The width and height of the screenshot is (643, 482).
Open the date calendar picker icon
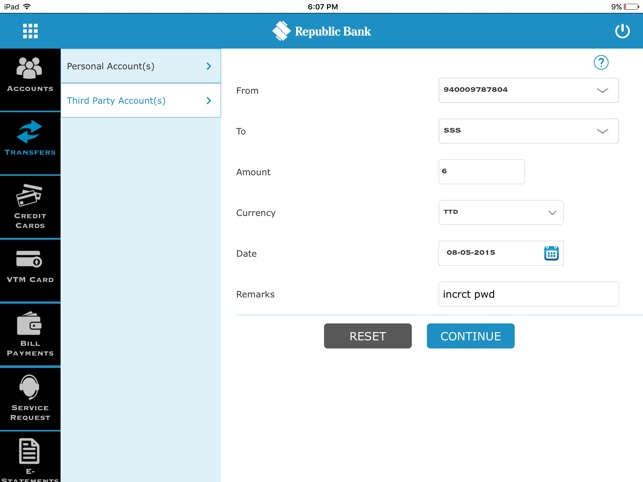click(551, 253)
